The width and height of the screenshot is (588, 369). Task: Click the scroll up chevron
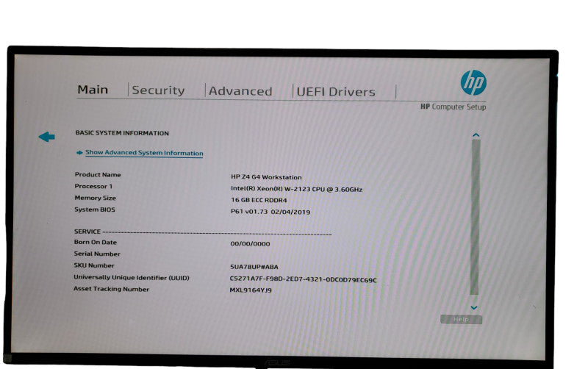click(476, 135)
